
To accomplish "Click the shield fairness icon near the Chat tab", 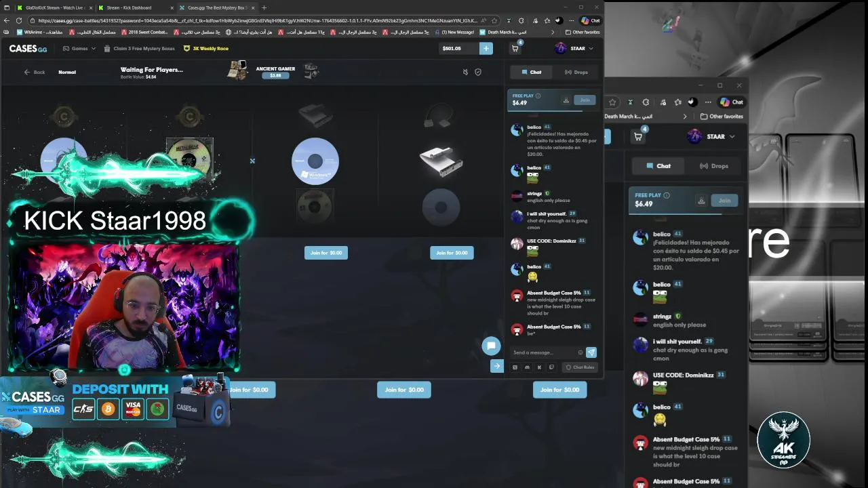I will click(478, 72).
